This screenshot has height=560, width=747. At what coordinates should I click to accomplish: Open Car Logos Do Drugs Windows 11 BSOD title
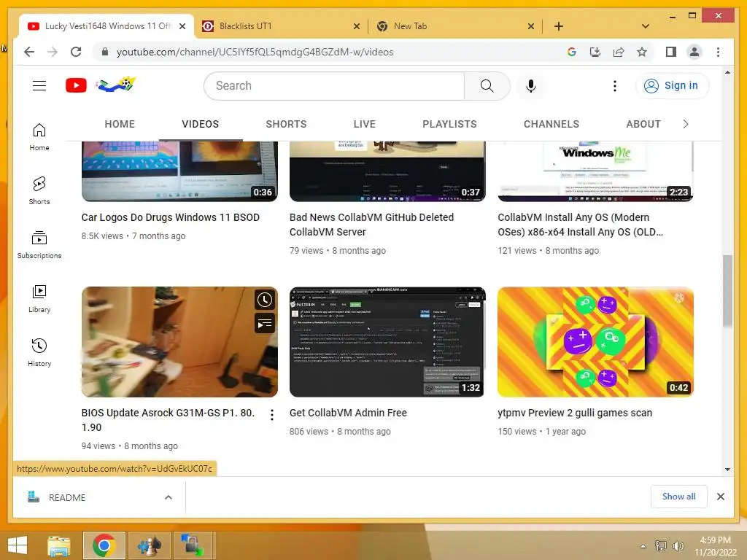point(171,217)
